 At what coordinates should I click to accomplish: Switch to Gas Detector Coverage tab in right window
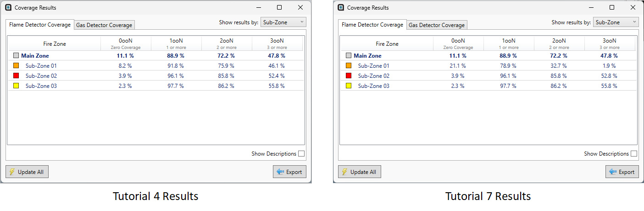437,25
